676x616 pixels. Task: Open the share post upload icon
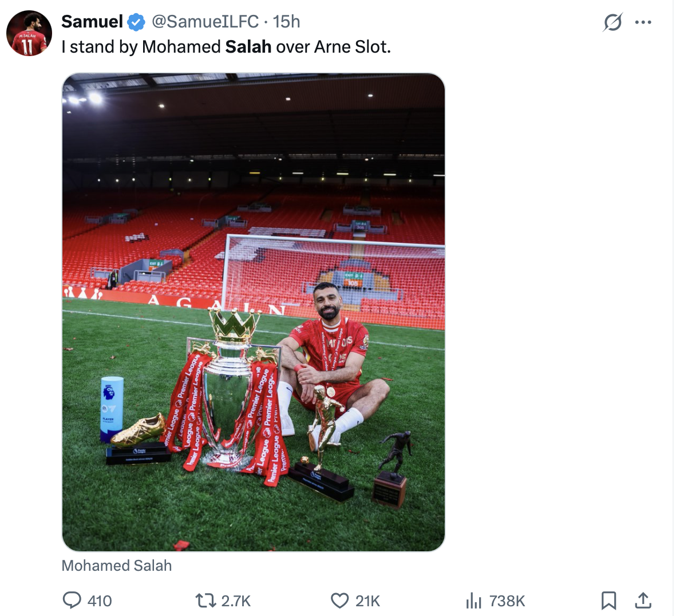click(643, 600)
